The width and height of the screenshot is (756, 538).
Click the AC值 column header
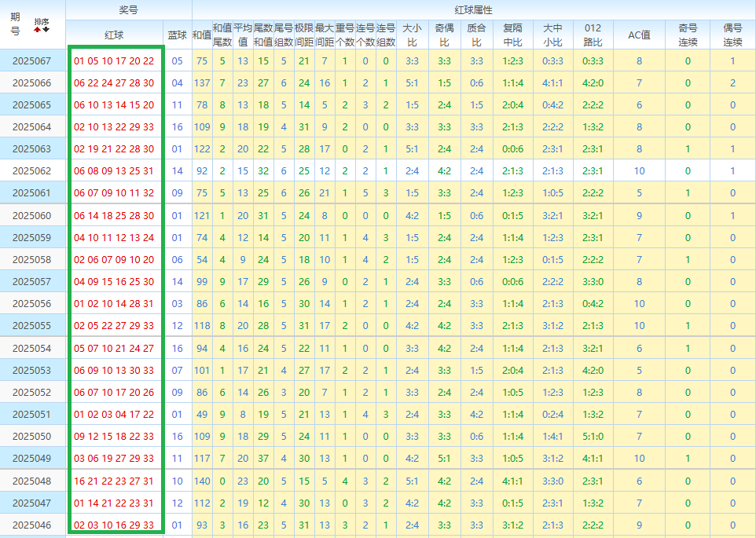pos(639,35)
